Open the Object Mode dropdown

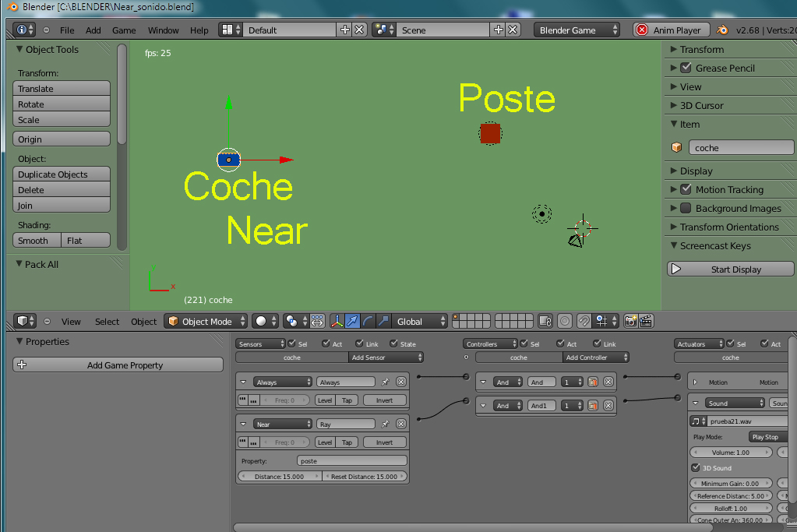206,321
